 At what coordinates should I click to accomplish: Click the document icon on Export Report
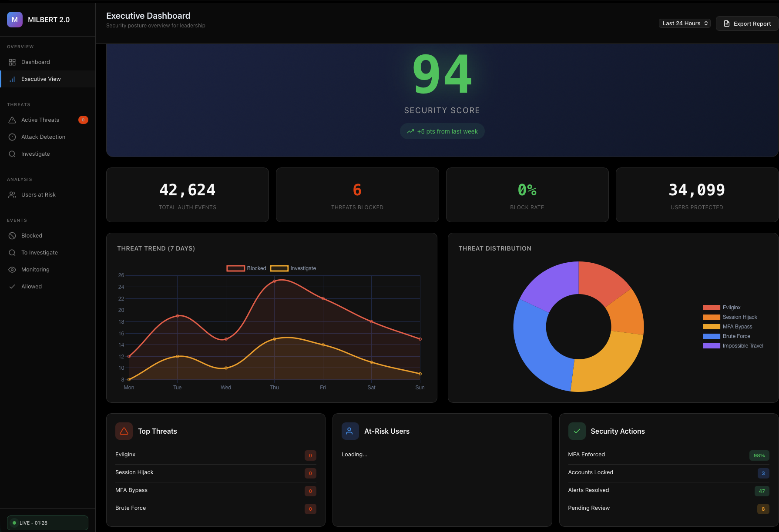tap(726, 23)
